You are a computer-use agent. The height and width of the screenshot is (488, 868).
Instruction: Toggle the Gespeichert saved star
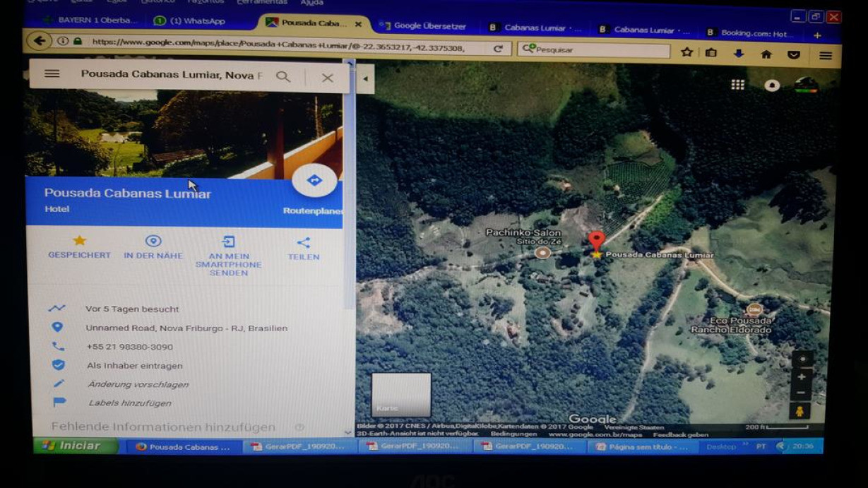tap(79, 240)
